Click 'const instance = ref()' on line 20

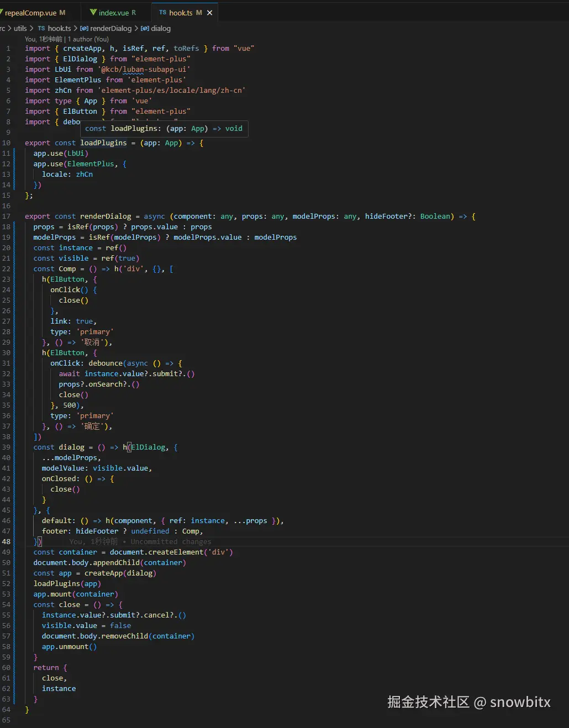tap(80, 247)
